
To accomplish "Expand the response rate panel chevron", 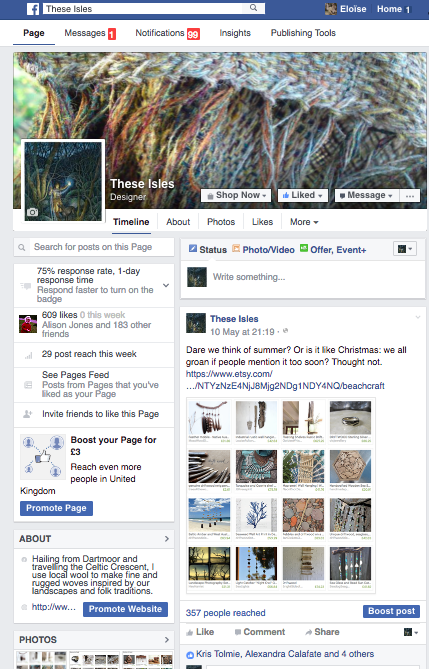I will click(166, 285).
